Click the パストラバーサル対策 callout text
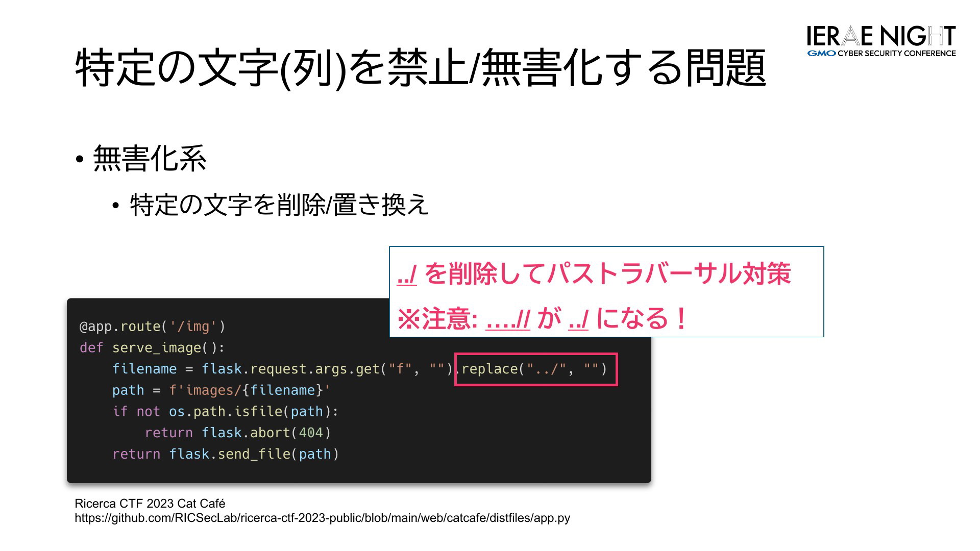Screen dimensions: 980x551 pyautogui.click(x=669, y=274)
